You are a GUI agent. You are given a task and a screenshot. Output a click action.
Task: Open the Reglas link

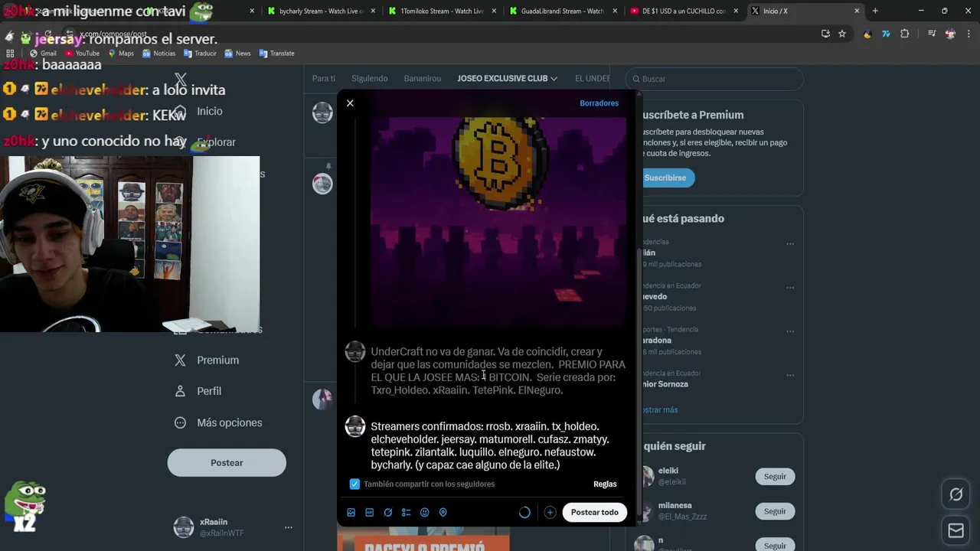click(x=605, y=484)
